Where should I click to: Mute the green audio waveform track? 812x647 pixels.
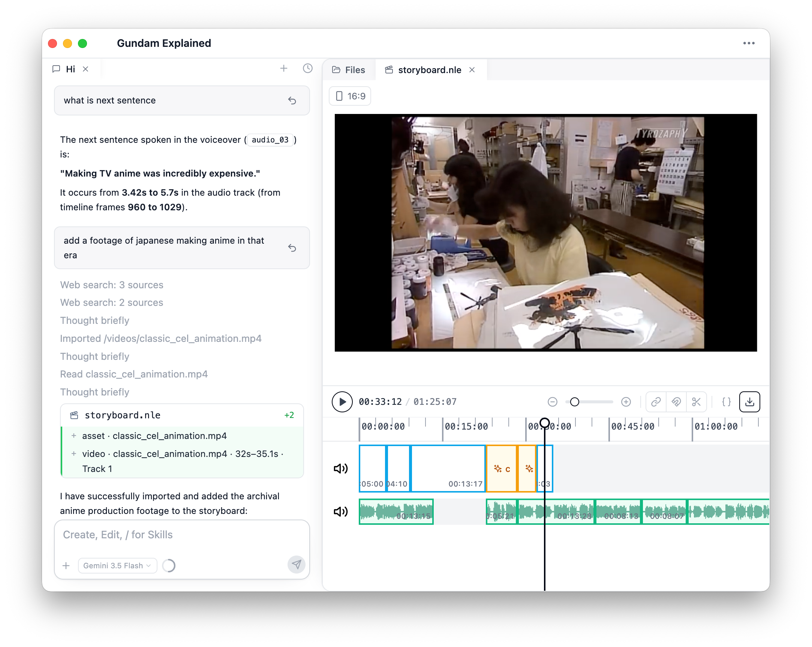(x=341, y=511)
